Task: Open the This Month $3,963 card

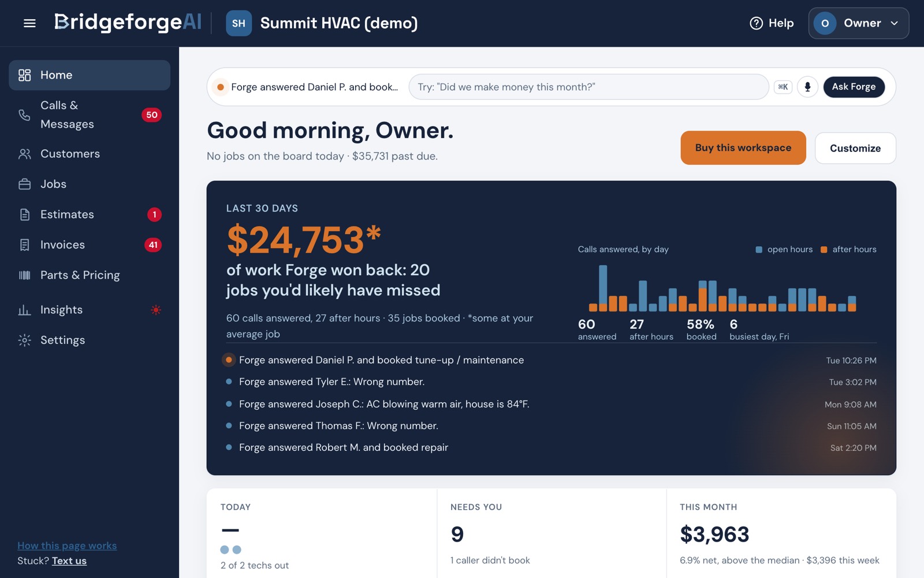Action: pos(781,533)
